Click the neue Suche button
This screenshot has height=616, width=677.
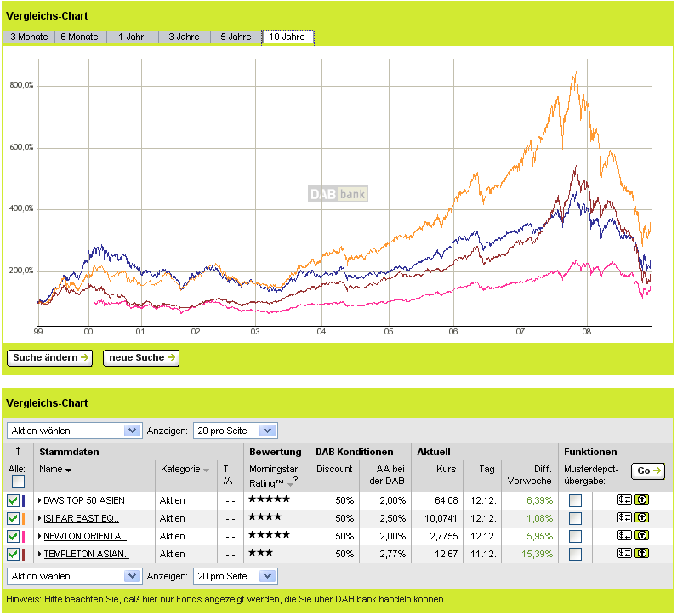point(142,359)
